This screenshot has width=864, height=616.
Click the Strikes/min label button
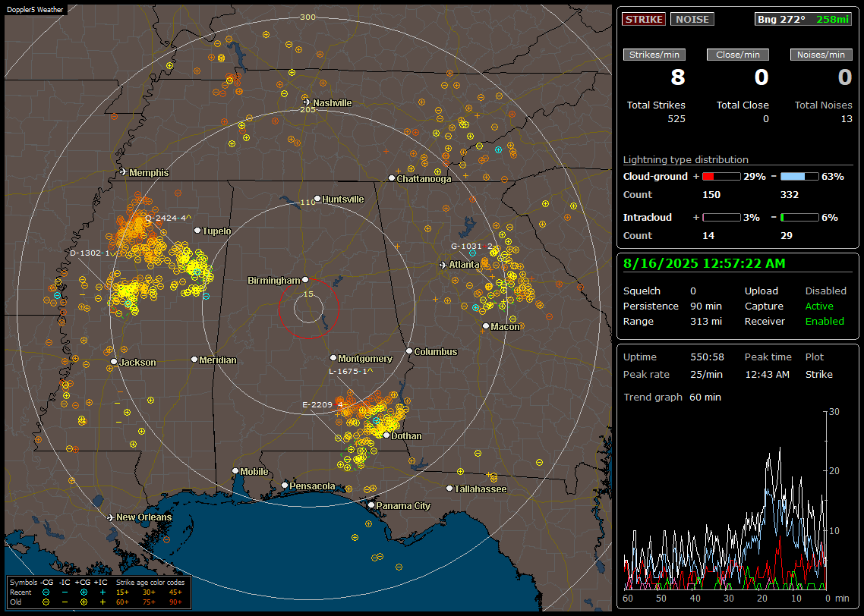[x=654, y=55]
